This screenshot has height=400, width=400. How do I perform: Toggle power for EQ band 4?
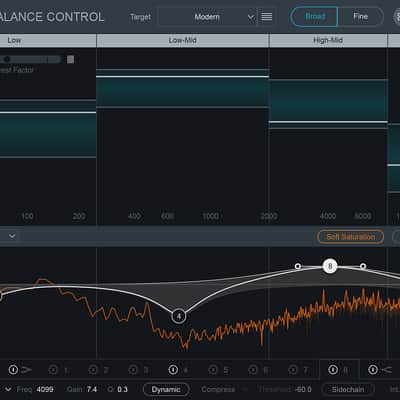click(x=173, y=370)
